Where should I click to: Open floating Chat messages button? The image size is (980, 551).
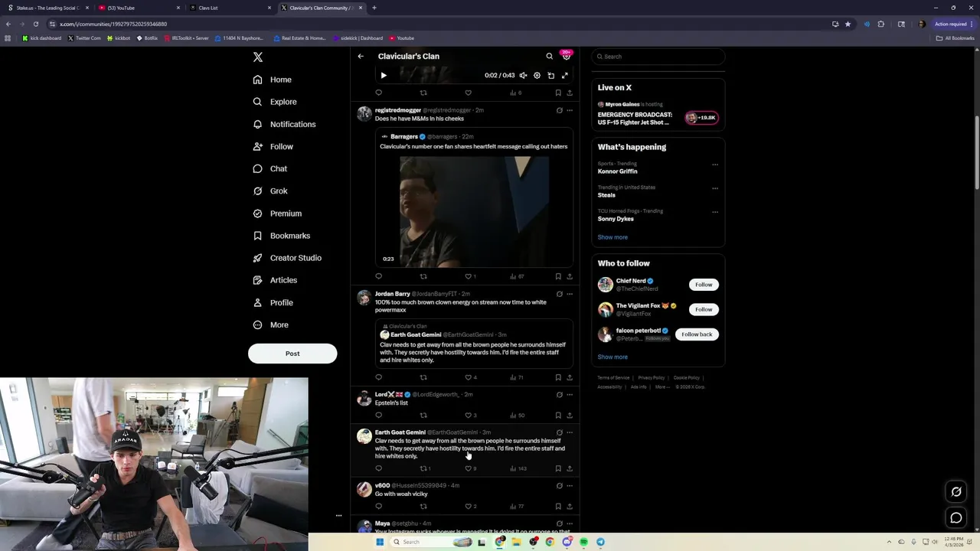click(x=956, y=518)
